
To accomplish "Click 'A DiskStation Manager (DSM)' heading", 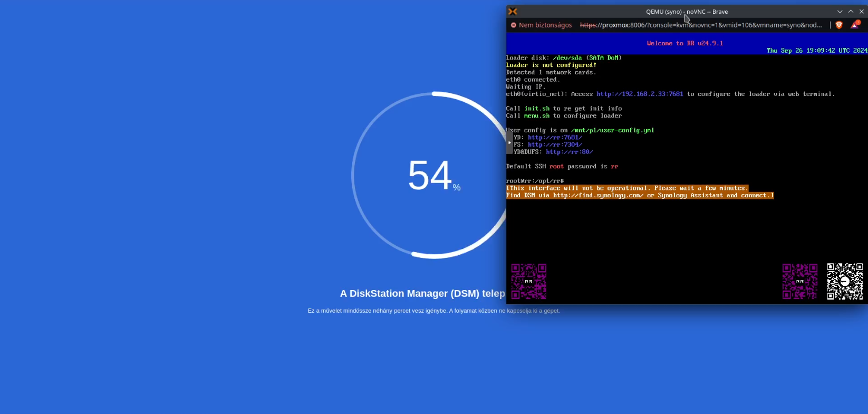I will (x=422, y=294).
